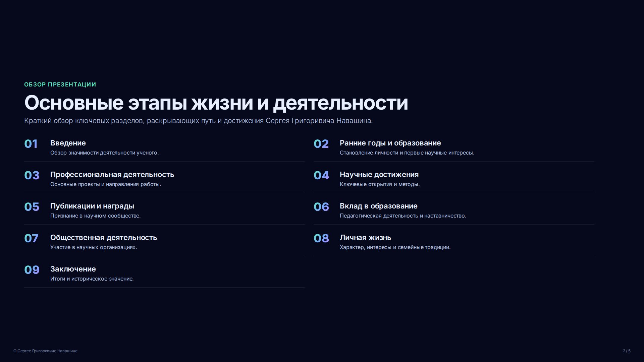The width and height of the screenshot is (644, 362).
Task: Click 'Обзор значимости деятельности ученого.'
Action: [x=104, y=153]
